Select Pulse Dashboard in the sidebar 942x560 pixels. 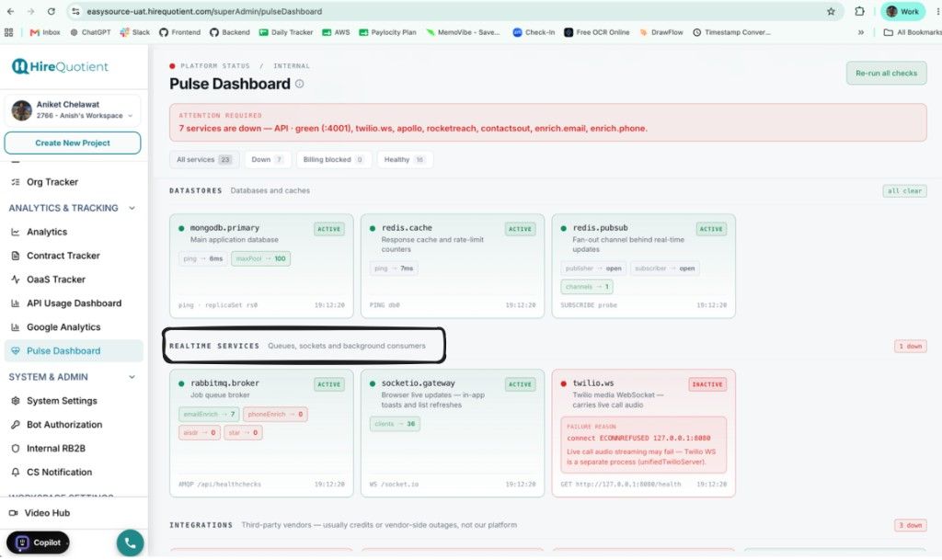(74, 350)
